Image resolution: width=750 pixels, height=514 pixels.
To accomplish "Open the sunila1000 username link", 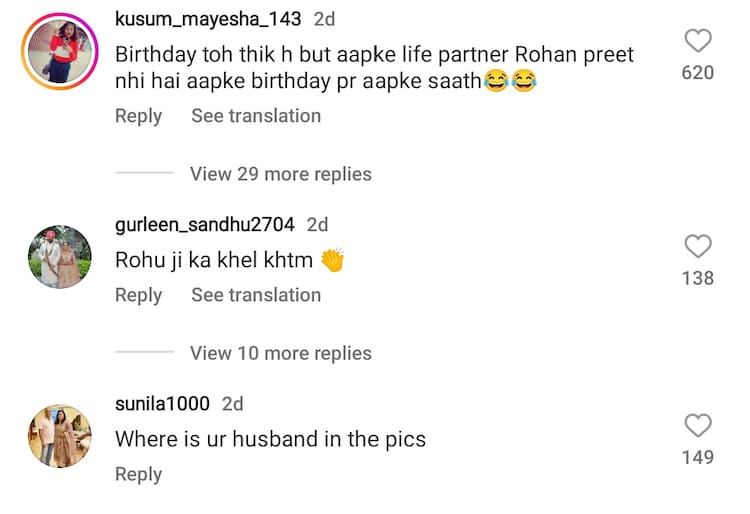I will [162, 404].
